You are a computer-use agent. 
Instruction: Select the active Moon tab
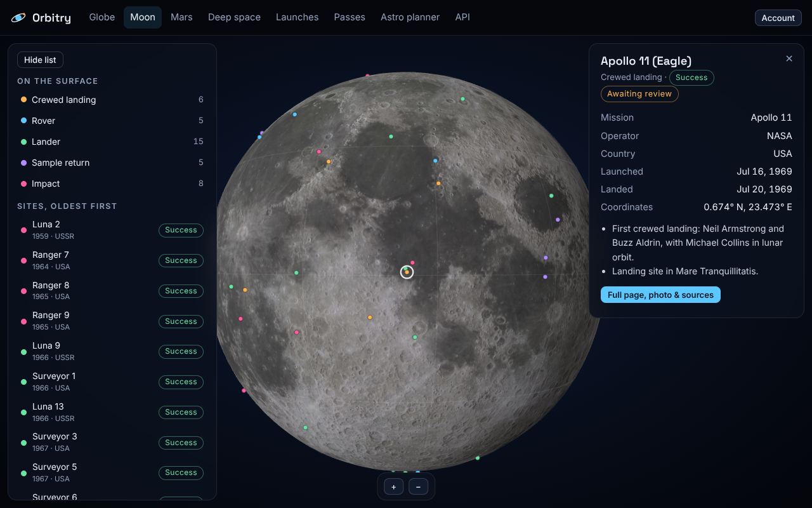[x=143, y=17]
